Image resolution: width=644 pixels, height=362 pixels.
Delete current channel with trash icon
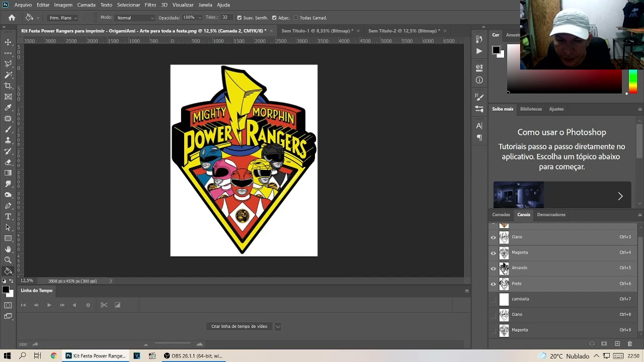pos(629,344)
